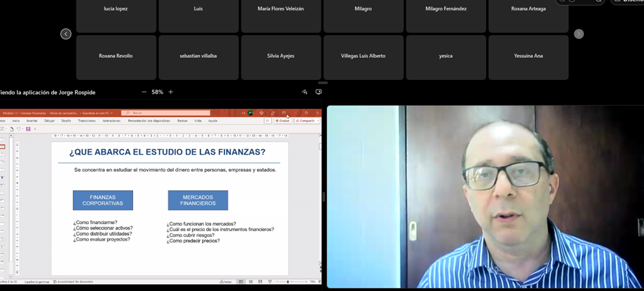The height and width of the screenshot is (291, 644).
Task: Click the text "¿Como predecir precios?"
Action: (193, 241)
